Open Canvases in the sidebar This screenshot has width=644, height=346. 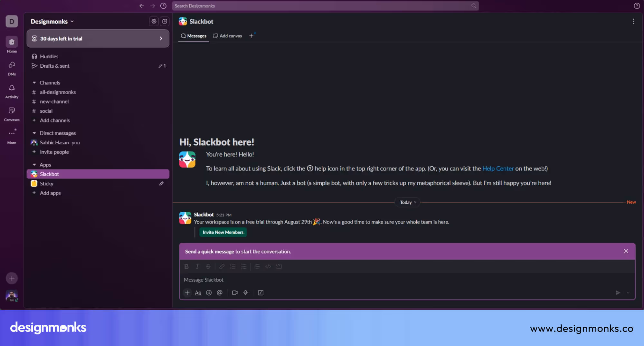pos(12,114)
